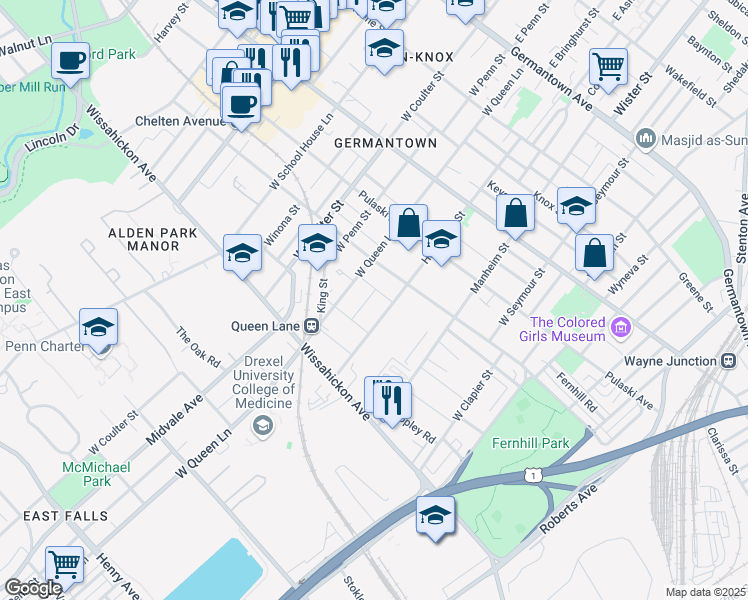Screen dimensions: 748x600
Task: Click the Greene St label
Action: coord(696,292)
